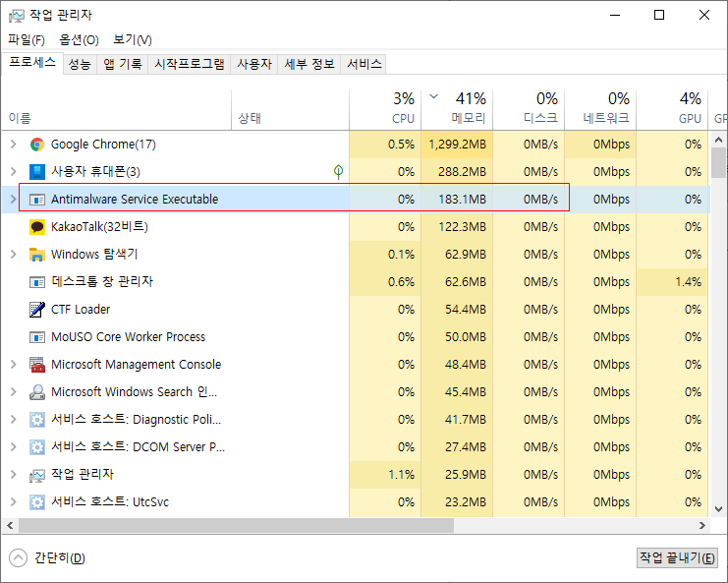
Task: Click the UtcSvc service host gear icon
Action: tap(37, 502)
